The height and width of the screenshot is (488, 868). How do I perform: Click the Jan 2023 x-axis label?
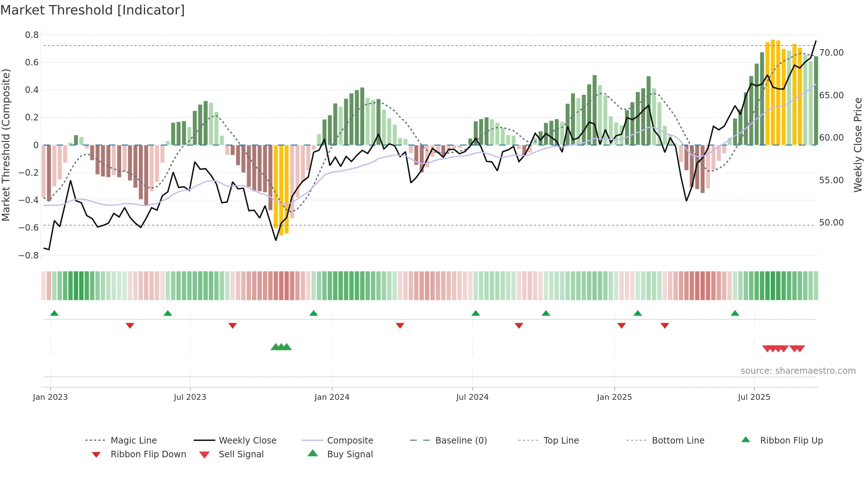coord(50,397)
